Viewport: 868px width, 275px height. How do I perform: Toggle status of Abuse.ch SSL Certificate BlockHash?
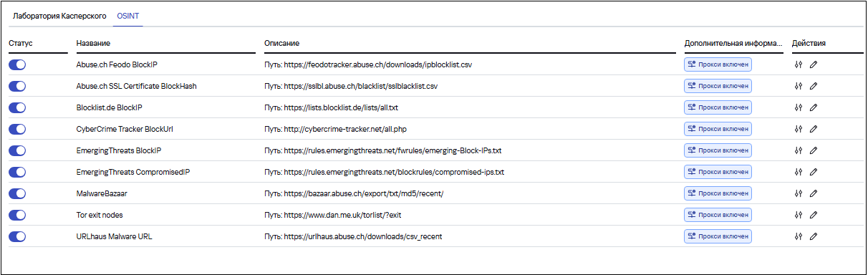(17, 86)
